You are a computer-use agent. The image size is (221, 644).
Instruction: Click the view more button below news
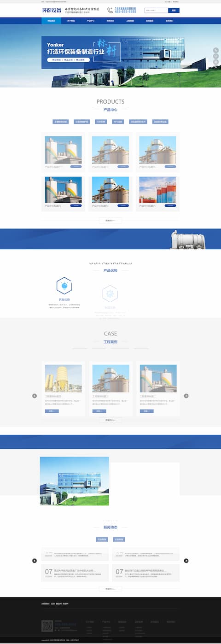[110, 589]
